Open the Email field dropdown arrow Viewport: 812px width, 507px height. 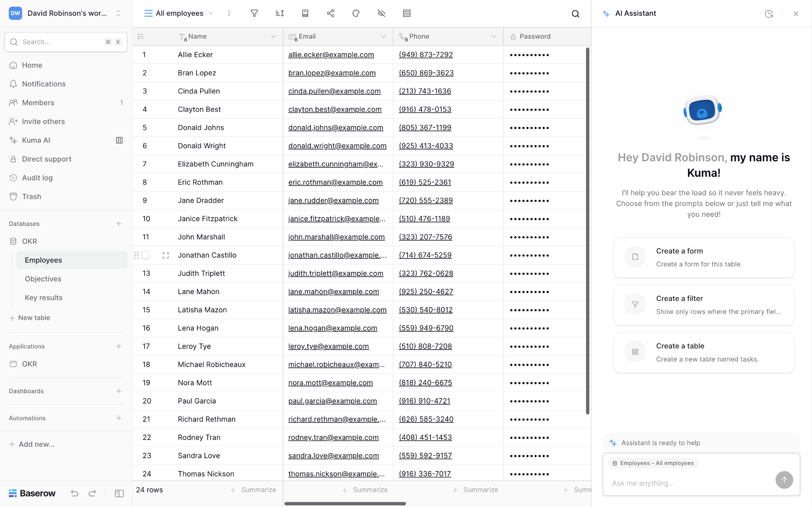coord(383,36)
